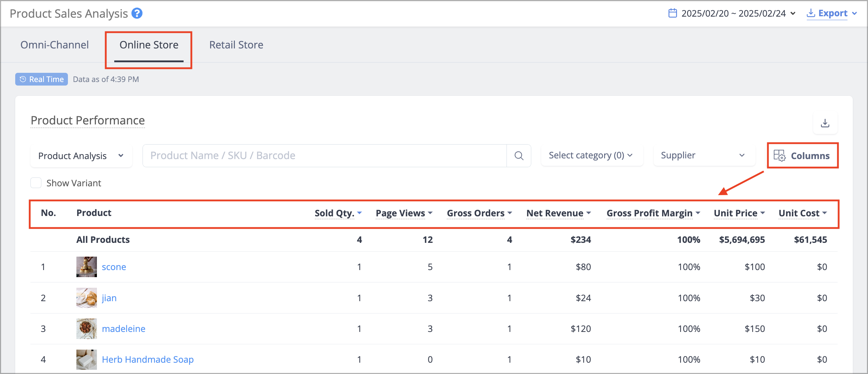Click the Export download icon
The width and height of the screenshot is (868, 374).
tap(811, 13)
